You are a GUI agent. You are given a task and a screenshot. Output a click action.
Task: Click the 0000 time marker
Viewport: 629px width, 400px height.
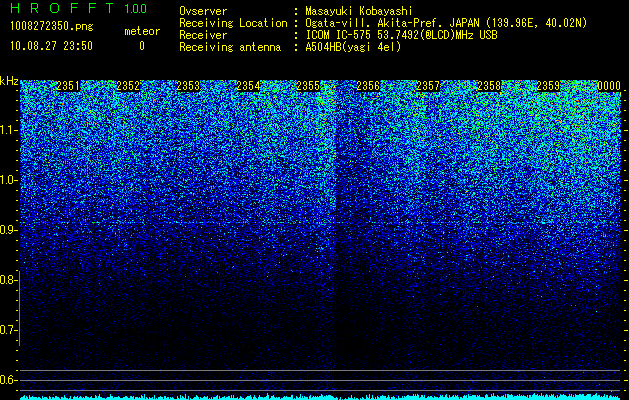(609, 86)
